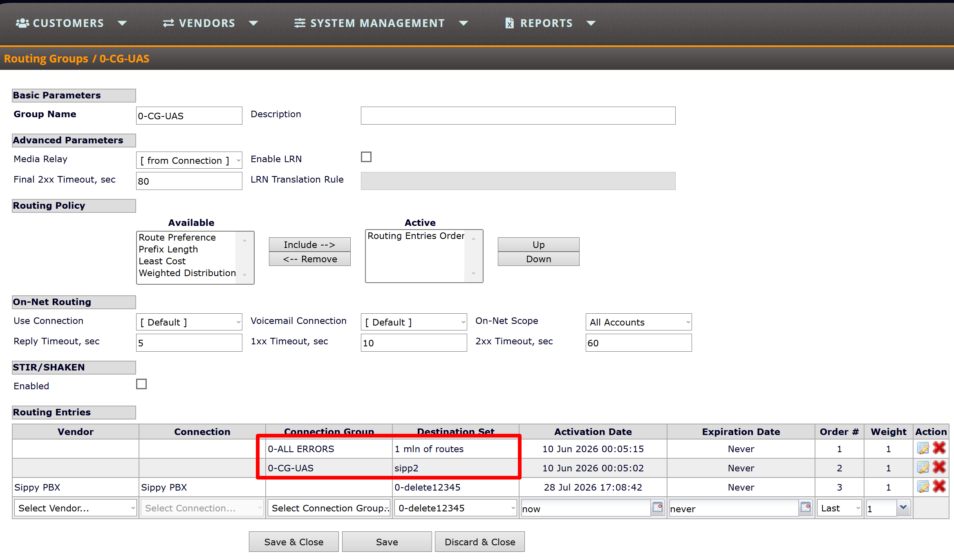The width and height of the screenshot is (954, 560).
Task: Click the blue add entry arrow icon
Action: pos(904,507)
